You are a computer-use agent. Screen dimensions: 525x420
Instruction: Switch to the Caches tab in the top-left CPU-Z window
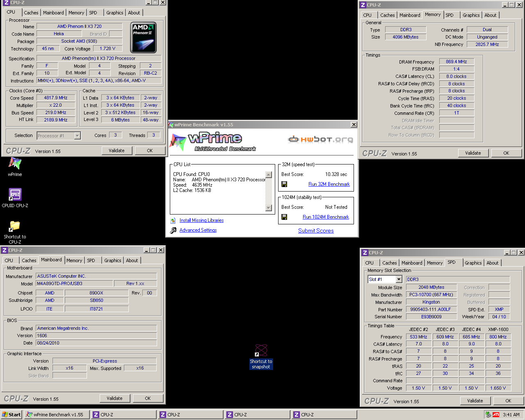point(31,13)
